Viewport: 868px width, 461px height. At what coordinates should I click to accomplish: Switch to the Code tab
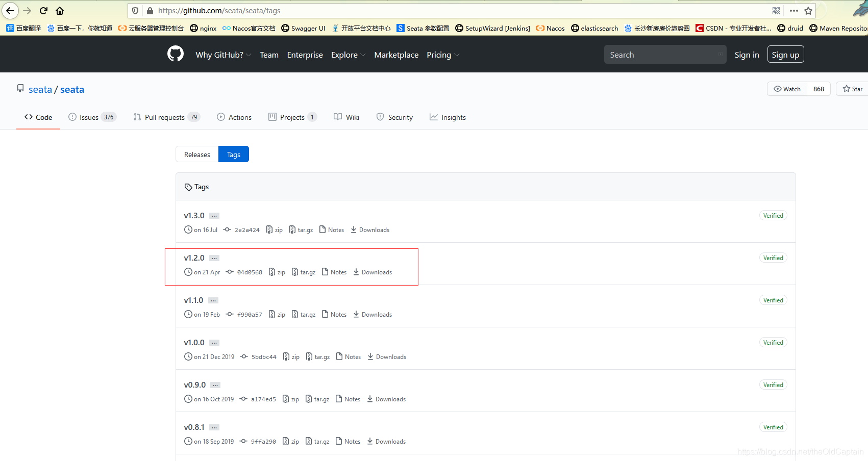(38, 117)
